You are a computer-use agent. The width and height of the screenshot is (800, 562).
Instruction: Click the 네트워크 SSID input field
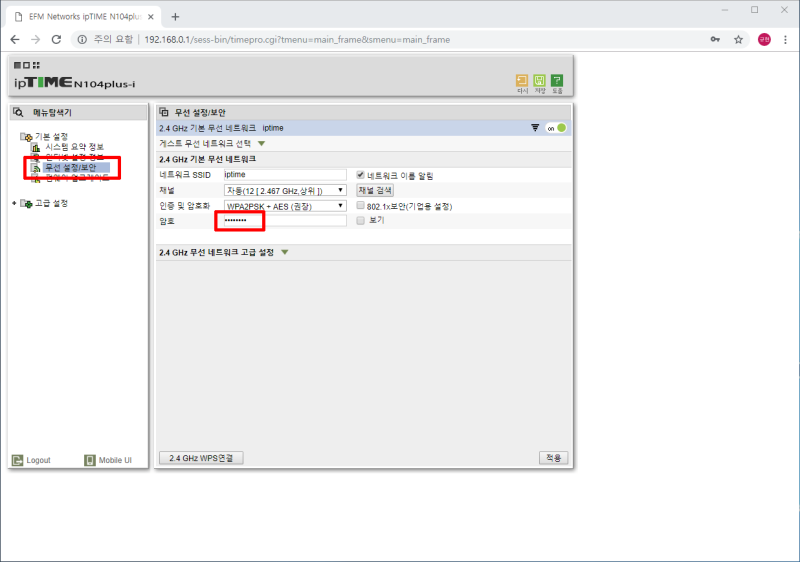coord(285,175)
